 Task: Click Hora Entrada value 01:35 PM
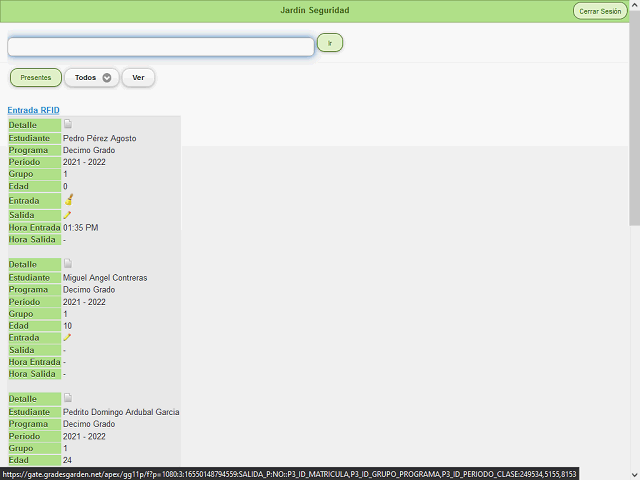pyautogui.click(x=81, y=228)
